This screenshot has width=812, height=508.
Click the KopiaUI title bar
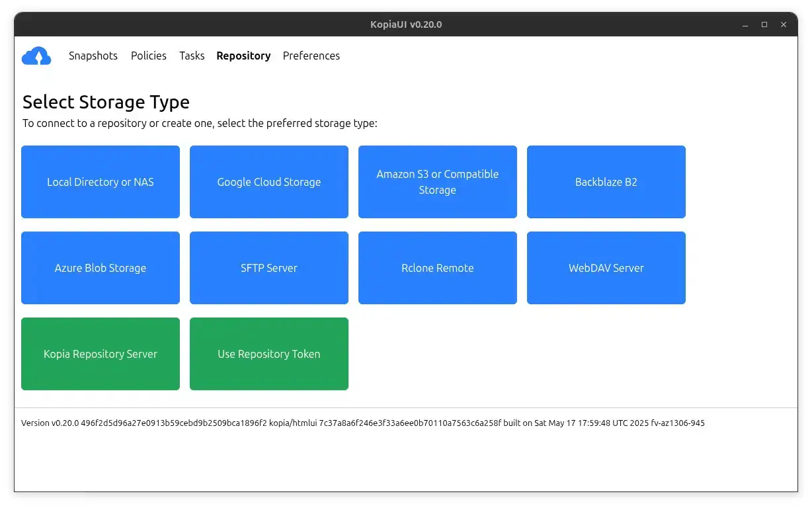(406, 24)
